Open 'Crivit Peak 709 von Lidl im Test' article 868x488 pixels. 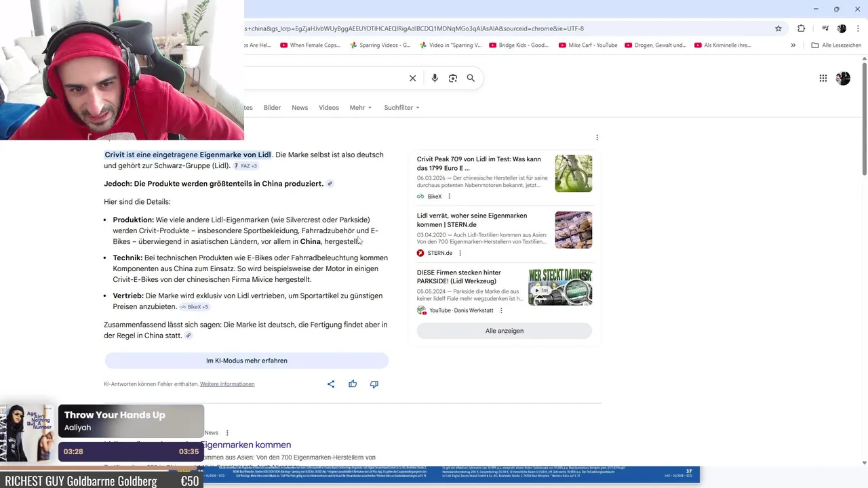479,163
